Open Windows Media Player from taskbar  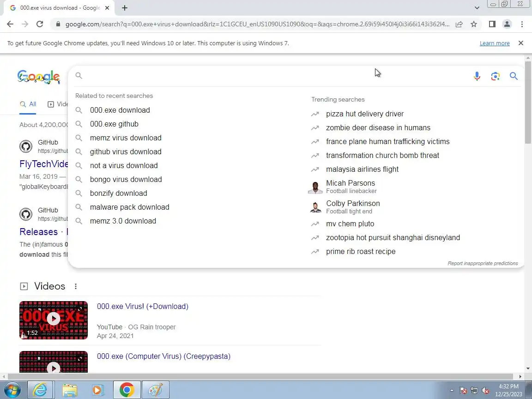point(98,390)
